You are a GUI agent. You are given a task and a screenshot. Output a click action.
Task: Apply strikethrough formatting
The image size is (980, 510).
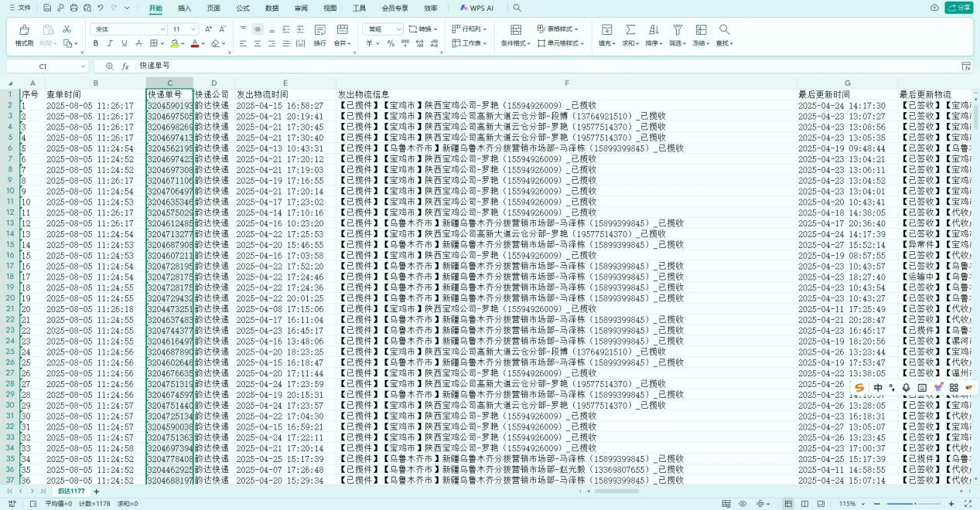point(138,43)
